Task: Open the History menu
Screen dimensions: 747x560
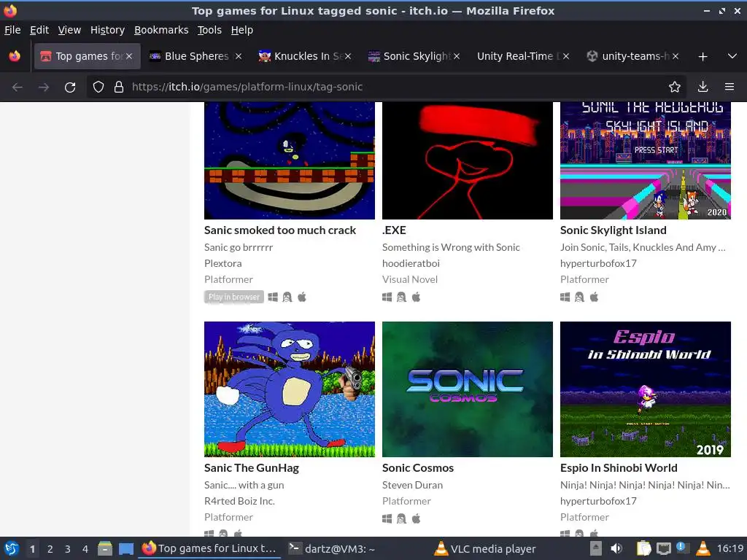Action: (x=108, y=30)
